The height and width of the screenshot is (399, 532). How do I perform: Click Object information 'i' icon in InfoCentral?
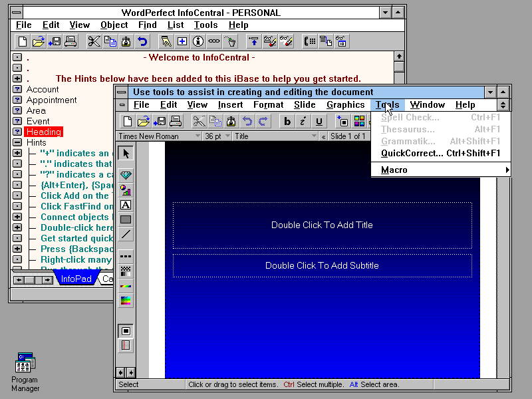pos(198,41)
